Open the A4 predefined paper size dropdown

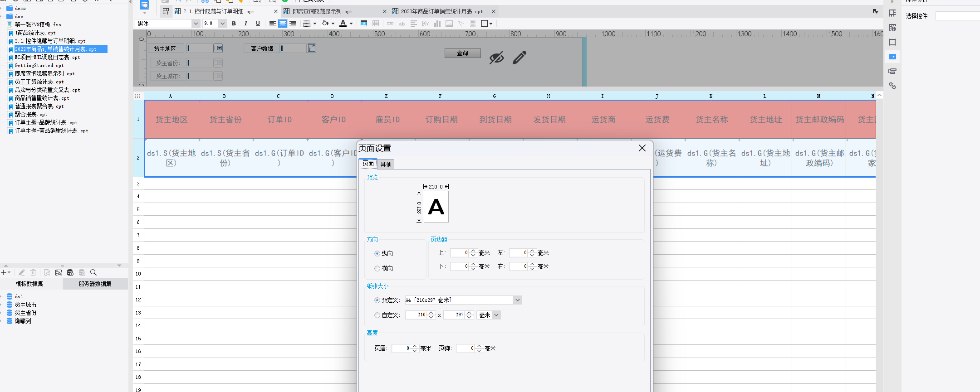tap(517, 300)
